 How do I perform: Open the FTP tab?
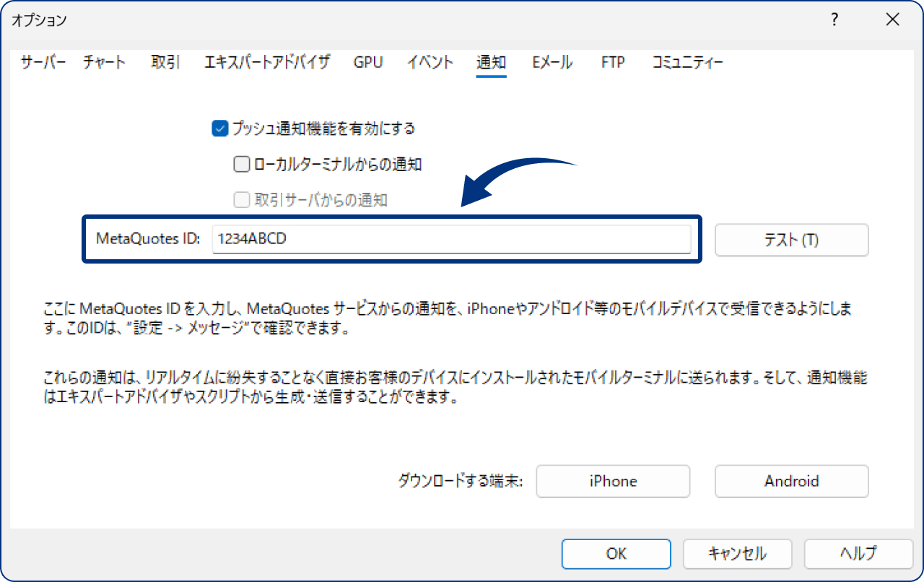point(612,63)
